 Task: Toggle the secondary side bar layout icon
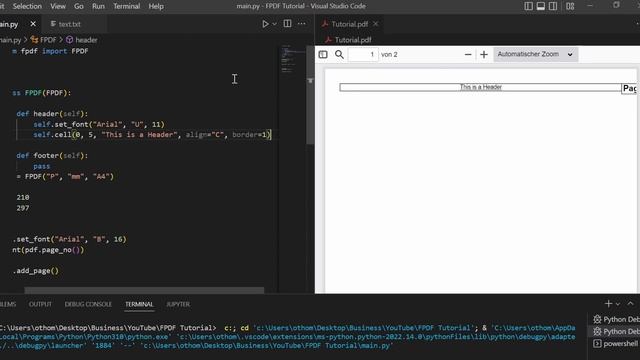553,6
